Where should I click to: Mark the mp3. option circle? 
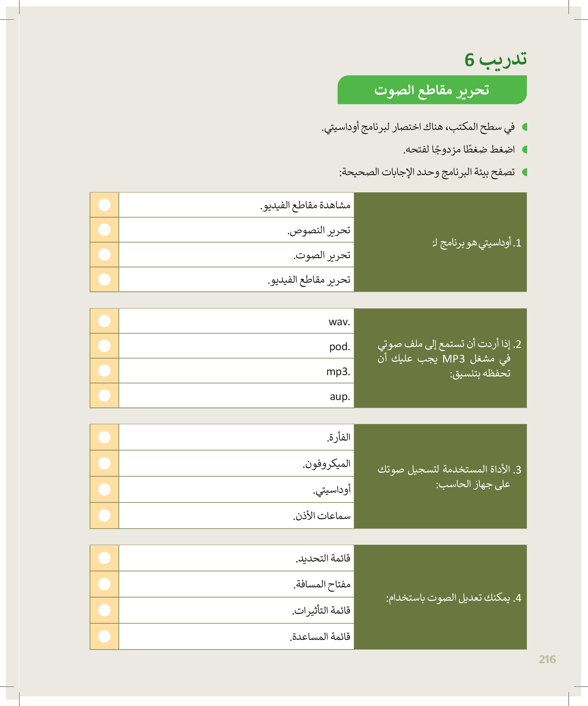[104, 370]
